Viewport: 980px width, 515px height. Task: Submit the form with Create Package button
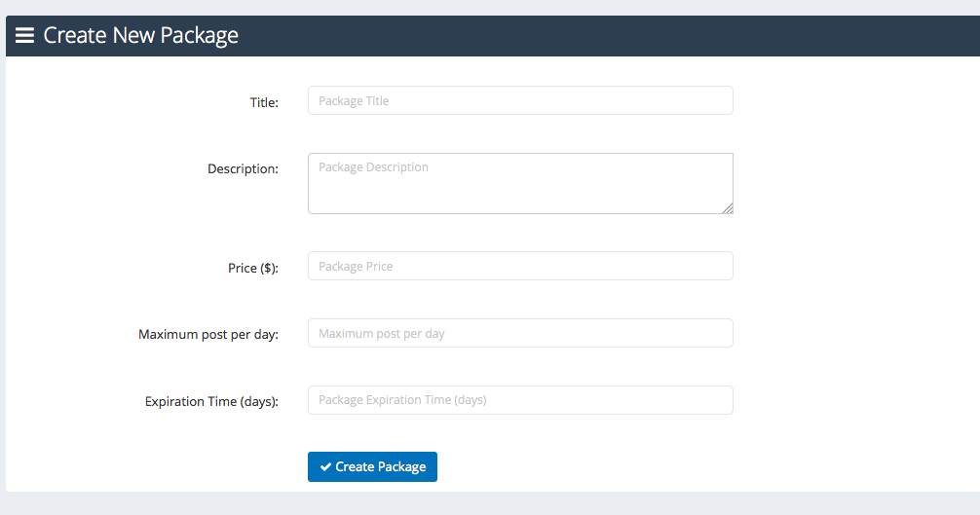(x=372, y=467)
